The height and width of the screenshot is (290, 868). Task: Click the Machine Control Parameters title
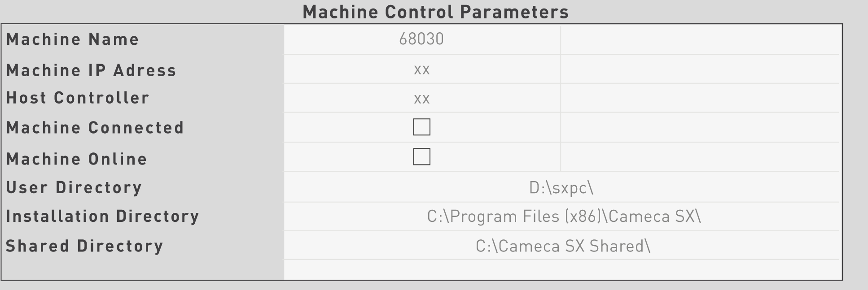(x=435, y=12)
